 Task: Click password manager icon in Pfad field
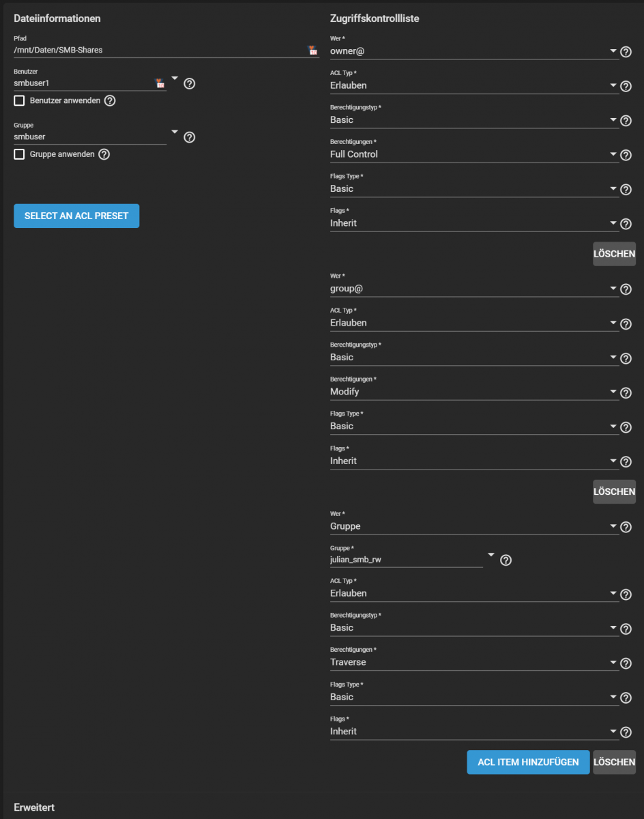[312, 50]
